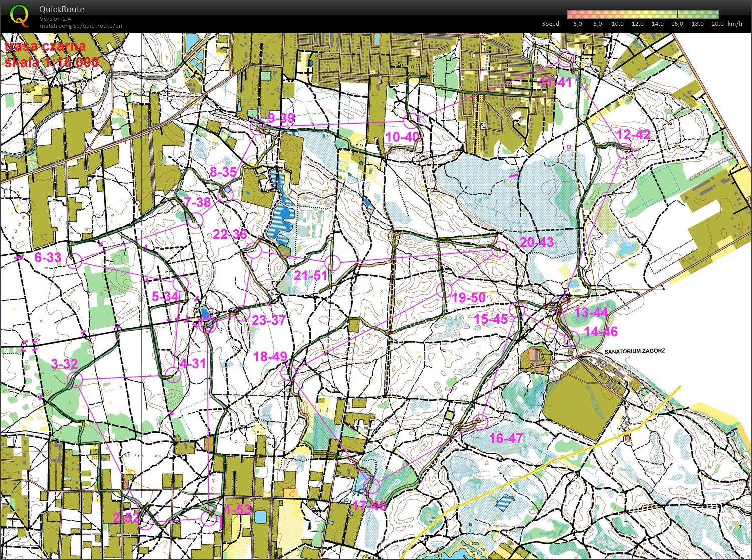The image size is (752, 560).
Task: Select the control circle for 6-33
Action: 74,261
